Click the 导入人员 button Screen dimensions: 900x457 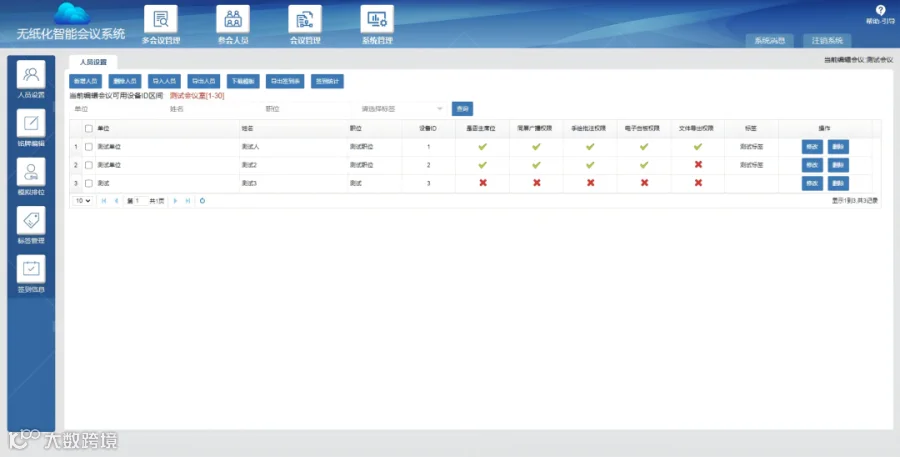click(x=164, y=82)
